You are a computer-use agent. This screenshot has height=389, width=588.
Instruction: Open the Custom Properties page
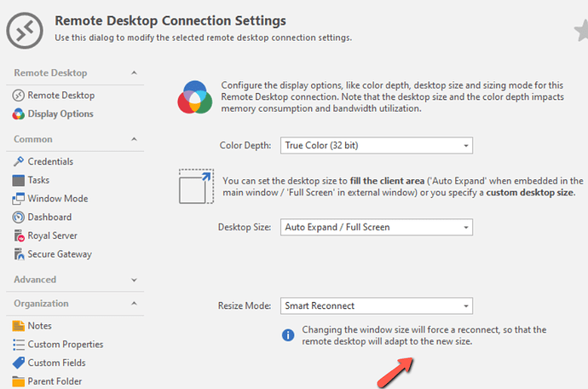[x=65, y=345]
